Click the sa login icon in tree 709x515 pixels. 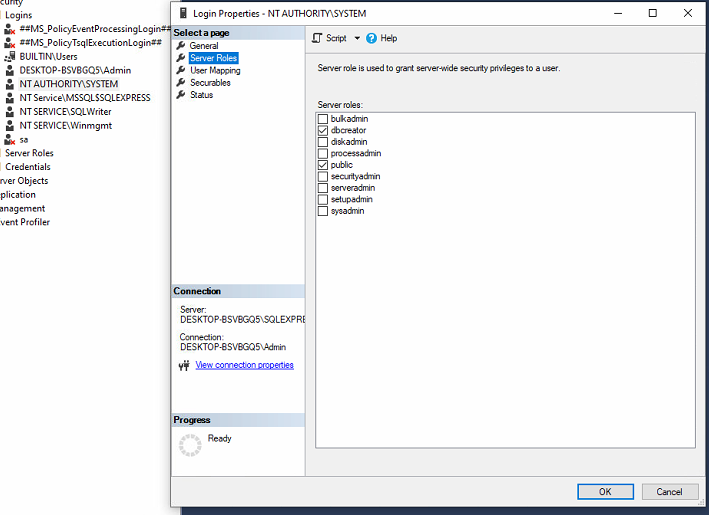(9, 140)
